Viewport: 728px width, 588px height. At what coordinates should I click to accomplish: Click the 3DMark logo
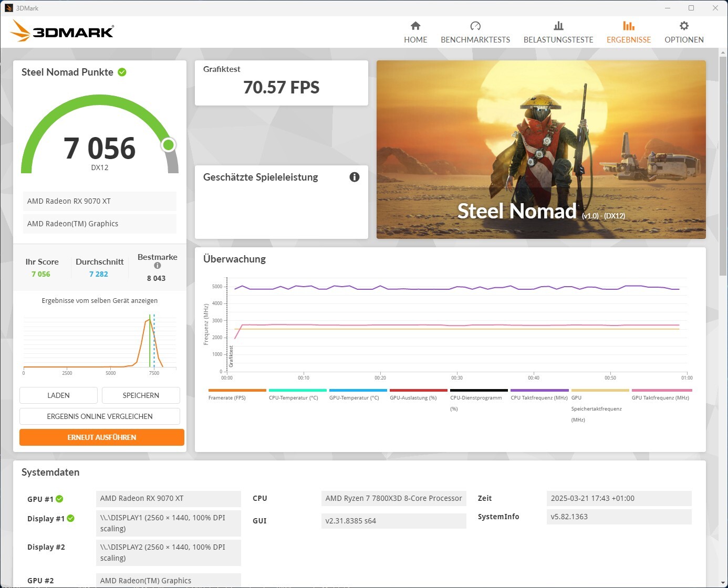coord(62,31)
